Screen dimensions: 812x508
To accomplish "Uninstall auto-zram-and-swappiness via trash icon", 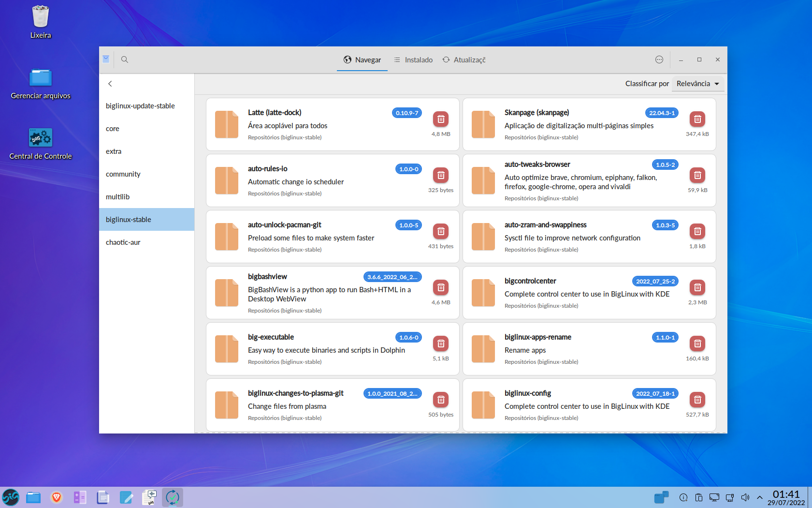I will point(697,231).
